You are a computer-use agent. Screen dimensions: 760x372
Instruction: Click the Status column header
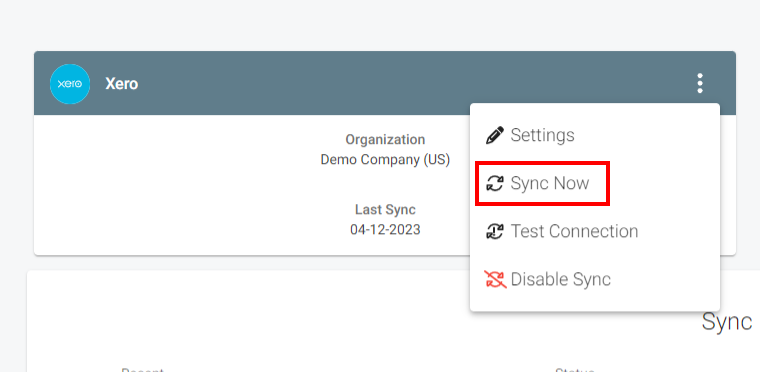[575, 370]
